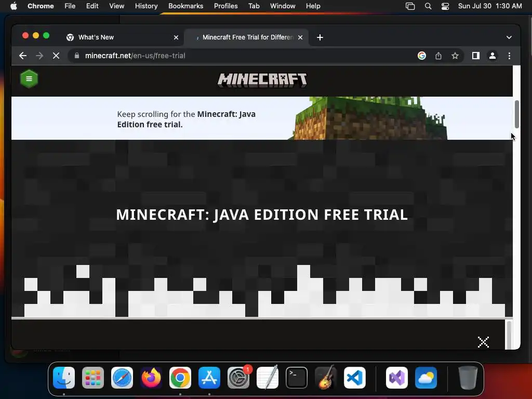Open the Chrome profile avatar
This screenshot has width=532, height=399.
point(493,56)
